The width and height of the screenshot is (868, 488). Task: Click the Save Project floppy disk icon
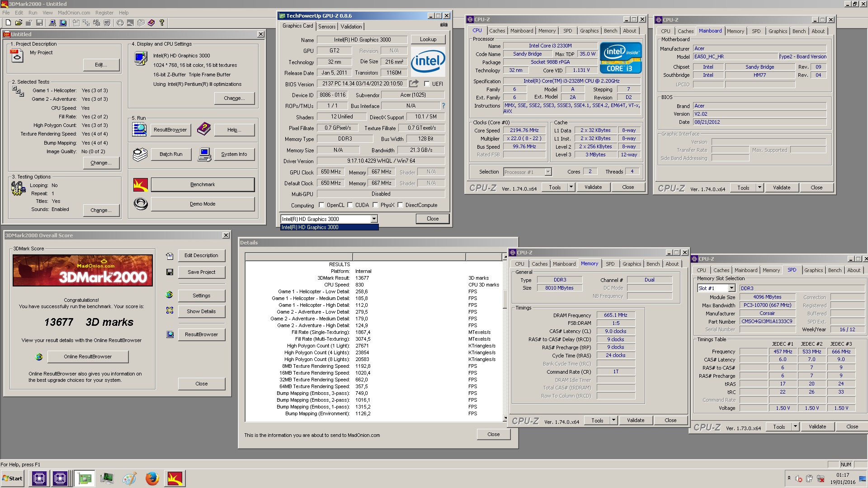click(x=170, y=272)
